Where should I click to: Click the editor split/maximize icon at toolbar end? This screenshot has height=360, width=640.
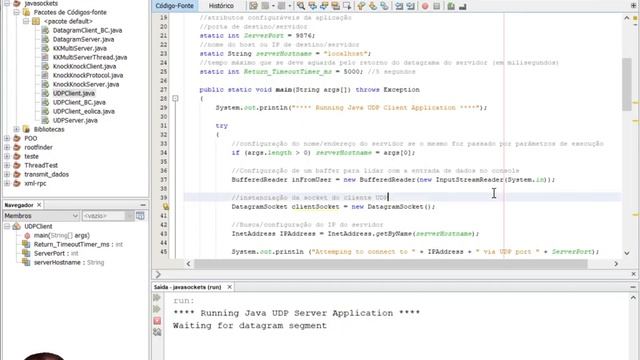pyautogui.click(x=633, y=5)
